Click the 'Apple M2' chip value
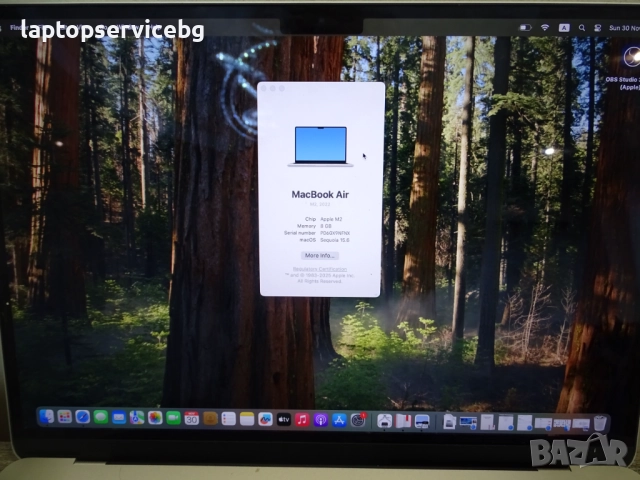Image resolution: width=640 pixels, height=480 pixels. coord(331,219)
